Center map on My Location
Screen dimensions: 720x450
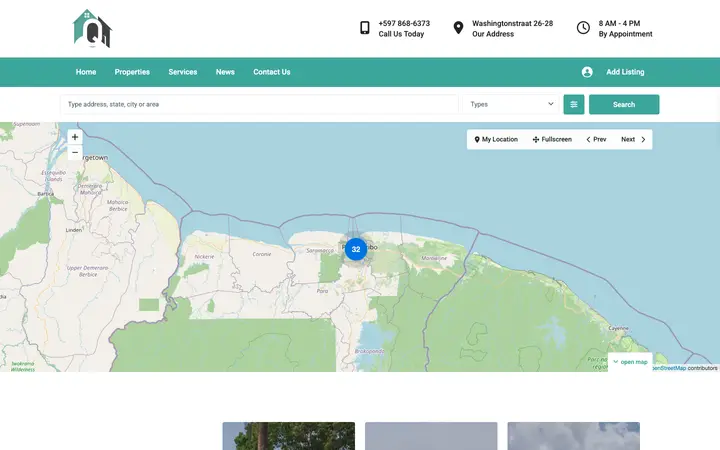coord(496,140)
